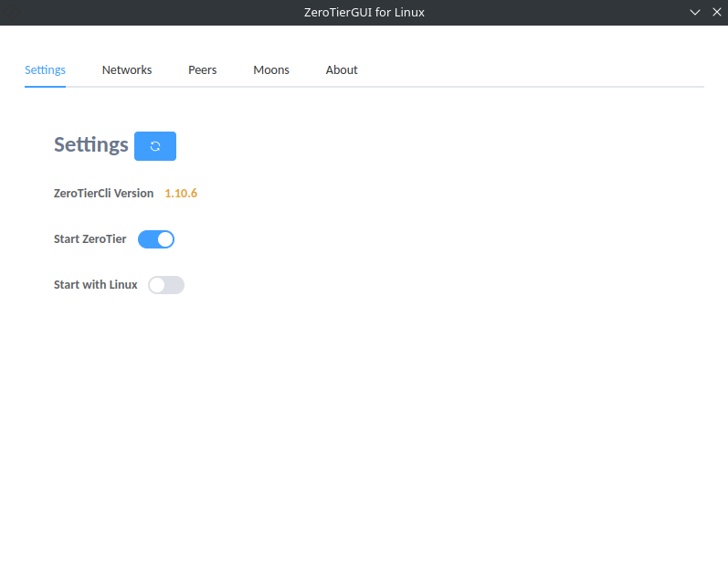Click the Start ZeroTier label
728x571 pixels.
(x=90, y=238)
